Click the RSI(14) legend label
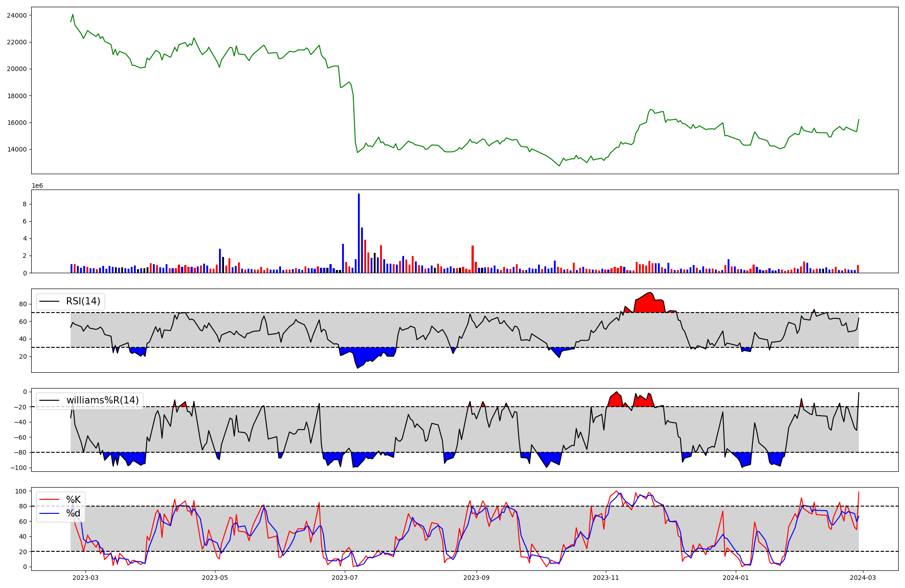This screenshot has height=588, width=905. point(83,301)
